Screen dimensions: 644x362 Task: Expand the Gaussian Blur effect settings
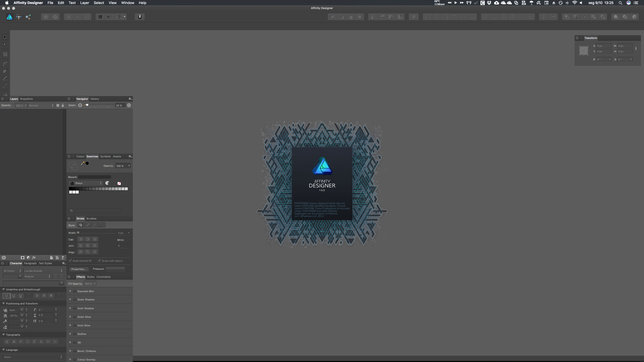pyautogui.click(x=70, y=291)
